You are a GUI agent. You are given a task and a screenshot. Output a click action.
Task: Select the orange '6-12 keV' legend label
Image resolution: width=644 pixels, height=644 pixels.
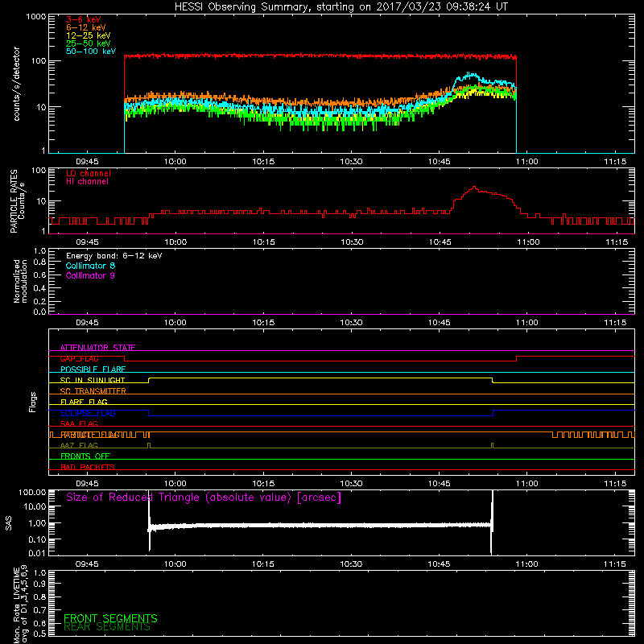coord(86,27)
